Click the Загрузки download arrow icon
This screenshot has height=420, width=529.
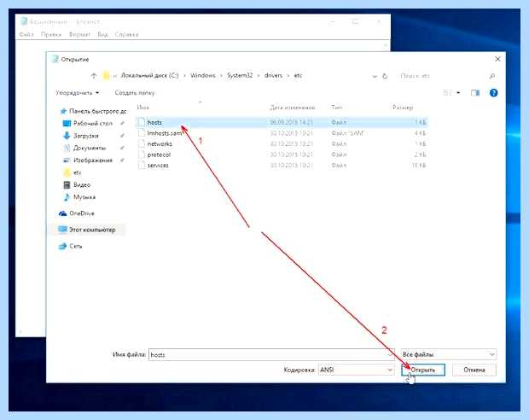tap(67, 136)
